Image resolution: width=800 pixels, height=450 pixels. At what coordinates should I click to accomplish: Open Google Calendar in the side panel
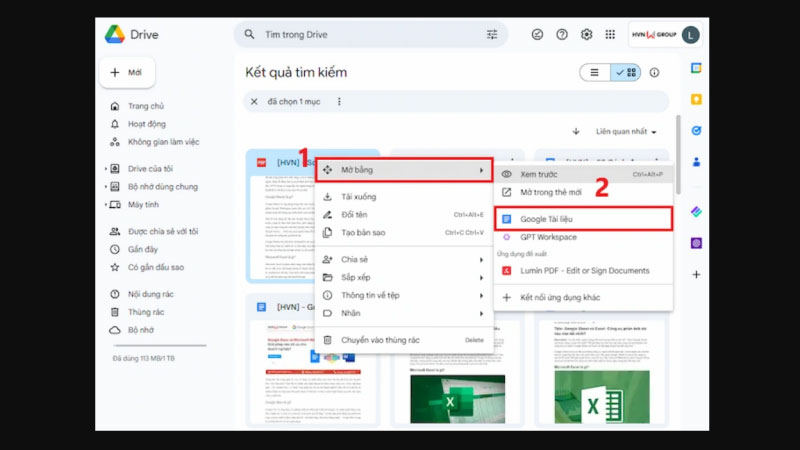coord(696,68)
